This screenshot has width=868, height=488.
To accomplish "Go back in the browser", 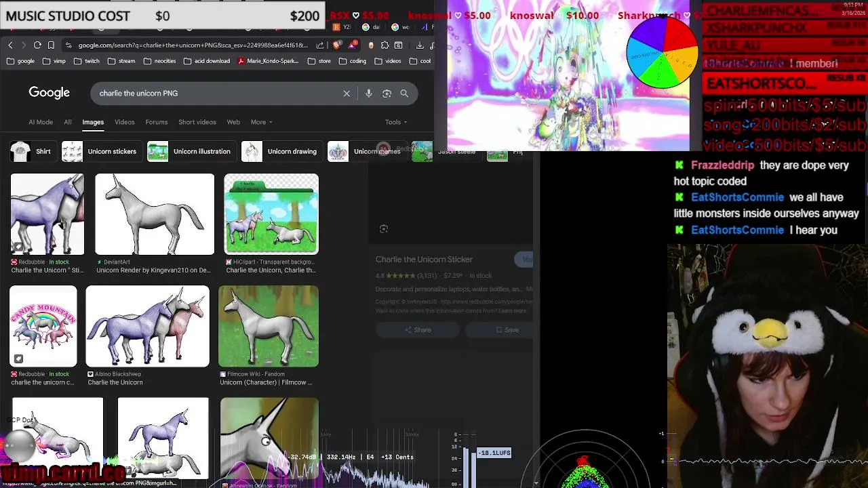I will click(x=10, y=45).
